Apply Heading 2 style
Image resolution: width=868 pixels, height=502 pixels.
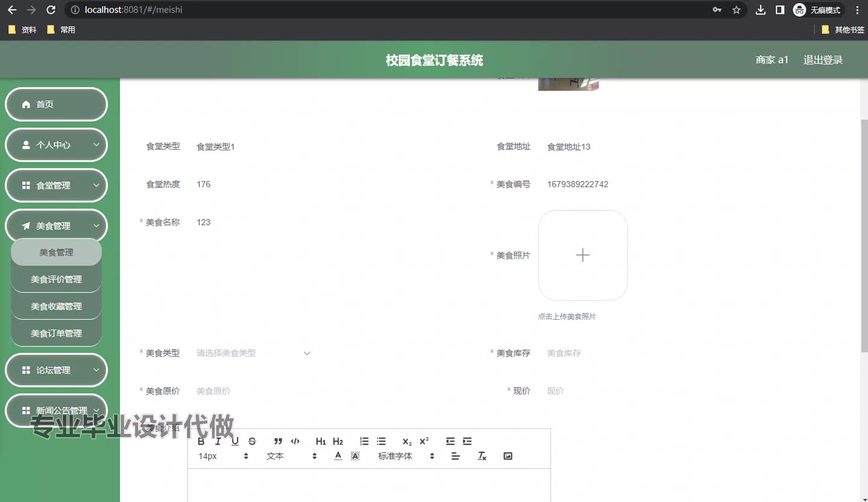[x=338, y=441]
